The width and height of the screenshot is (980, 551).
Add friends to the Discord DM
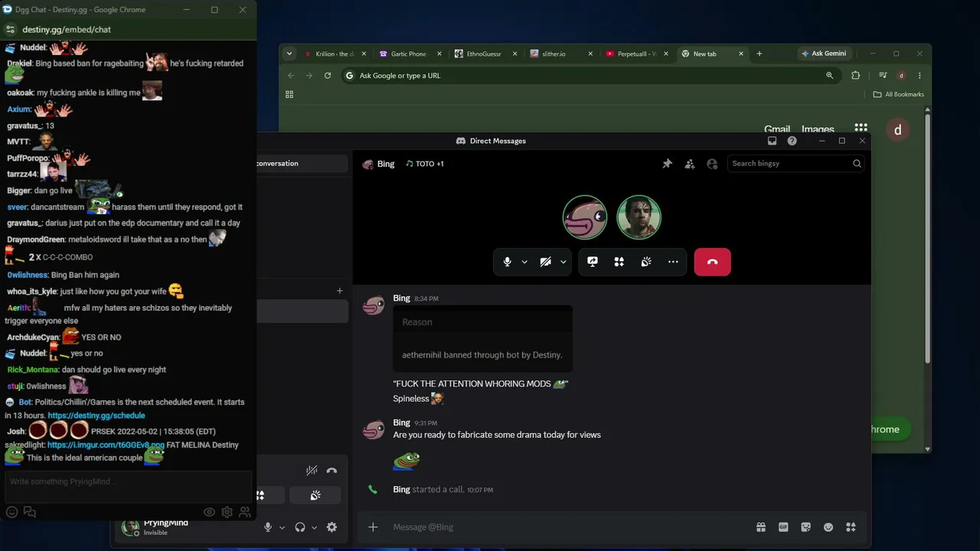click(x=690, y=164)
